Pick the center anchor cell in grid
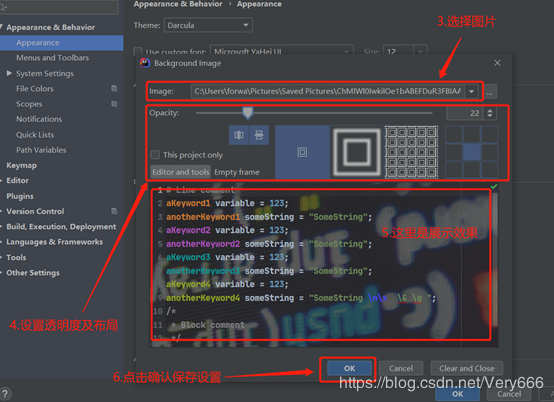This screenshot has width=554, height=402. pyautogui.click(x=471, y=152)
